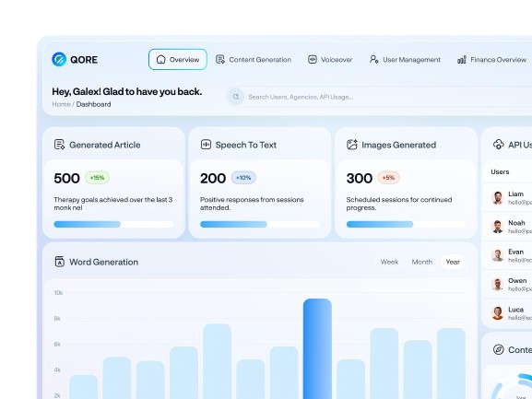This screenshot has width=532, height=399.
Task: Focus the Search Users, Agencies field
Action: [378, 97]
